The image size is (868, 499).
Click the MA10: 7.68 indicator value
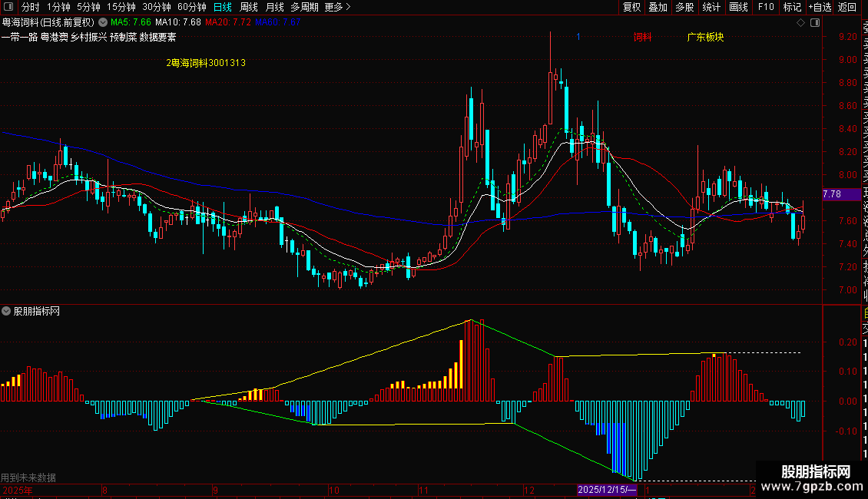[x=177, y=22]
